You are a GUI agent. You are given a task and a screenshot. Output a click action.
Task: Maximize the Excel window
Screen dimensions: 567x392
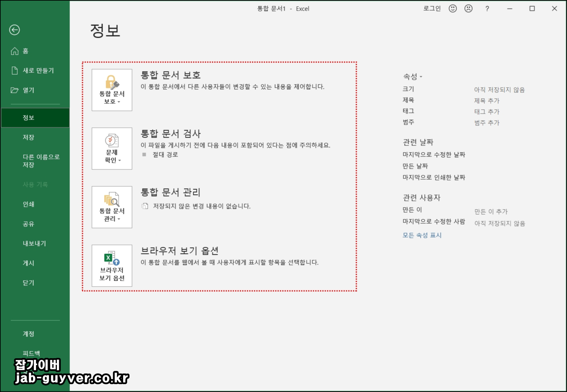tap(532, 9)
